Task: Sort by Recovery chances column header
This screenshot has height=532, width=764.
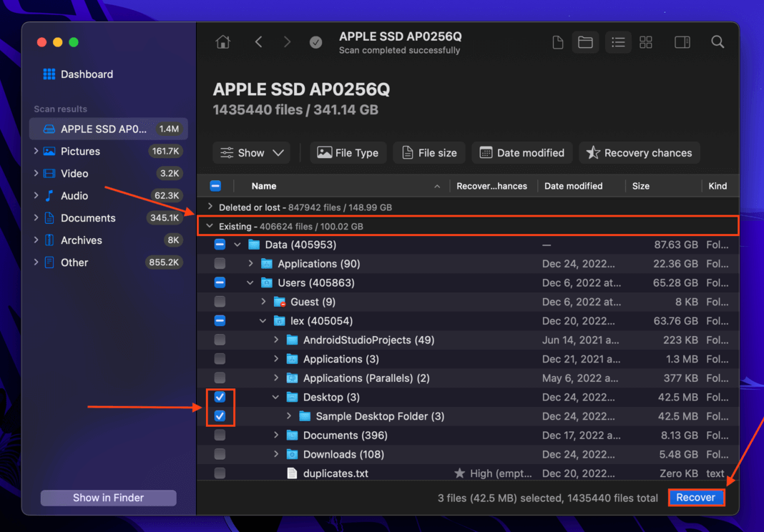Action: (x=491, y=186)
